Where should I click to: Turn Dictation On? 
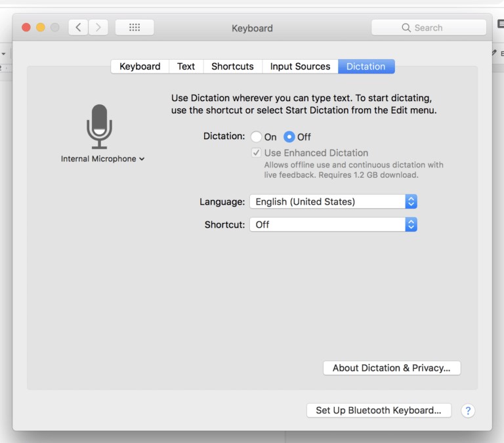pyautogui.click(x=256, y=137)
